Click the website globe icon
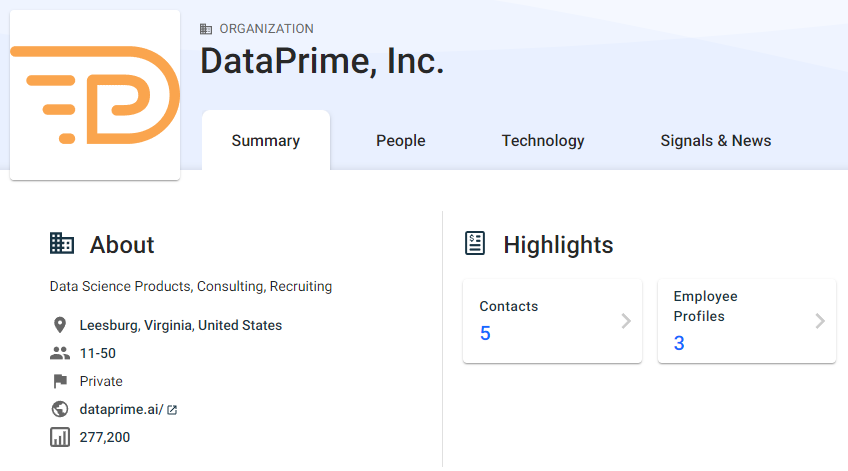Viewport: 848px width, 471px height. [60, 409]
